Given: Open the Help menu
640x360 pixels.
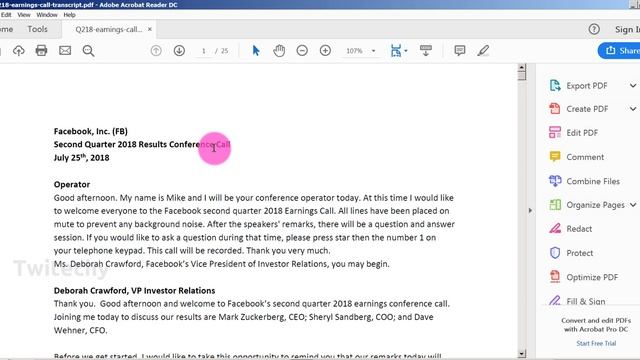Looking at the screenshot, I should coord(69,15).
